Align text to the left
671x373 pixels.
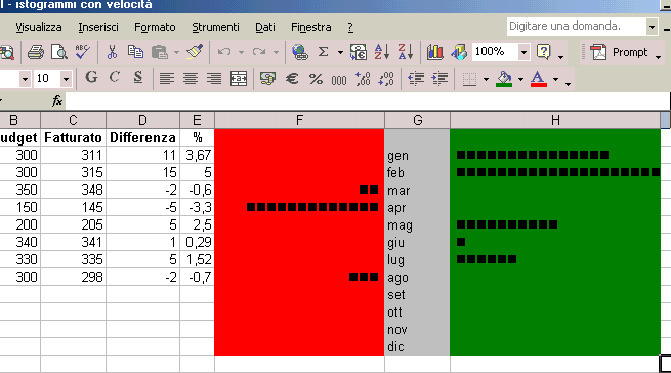[166, 79]
